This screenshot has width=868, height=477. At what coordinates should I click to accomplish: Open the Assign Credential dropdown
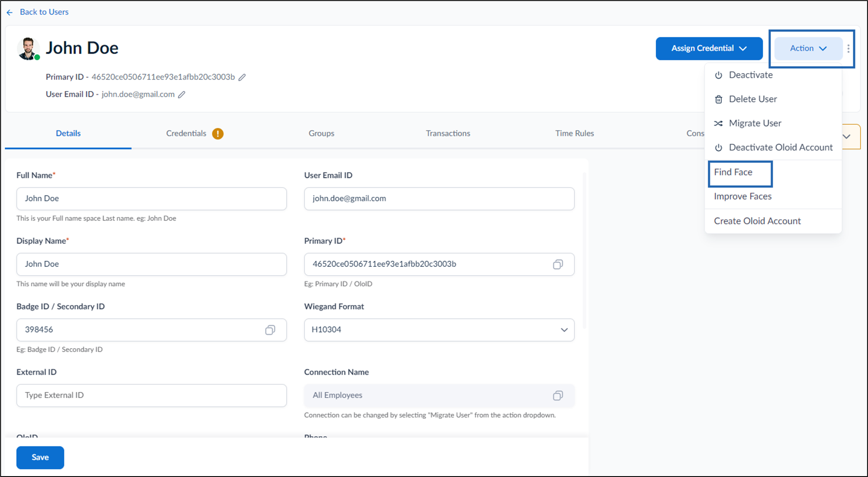709,49
